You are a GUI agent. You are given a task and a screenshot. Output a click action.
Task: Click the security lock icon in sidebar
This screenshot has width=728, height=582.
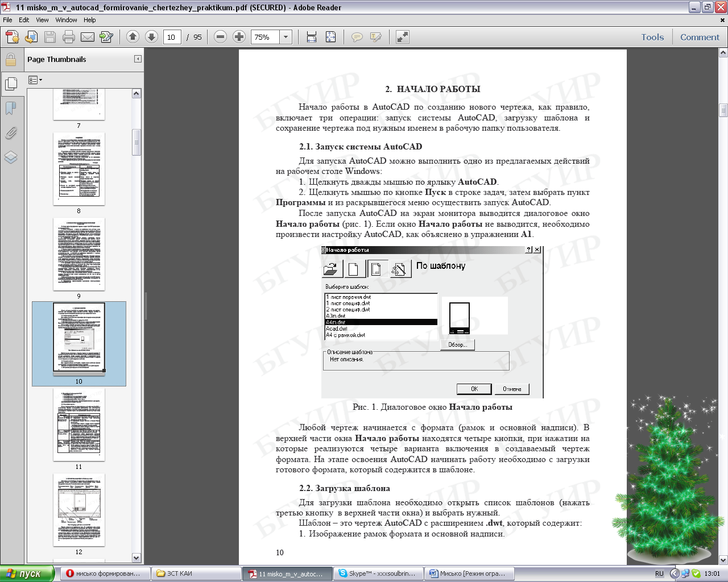(x=11, y=59)
